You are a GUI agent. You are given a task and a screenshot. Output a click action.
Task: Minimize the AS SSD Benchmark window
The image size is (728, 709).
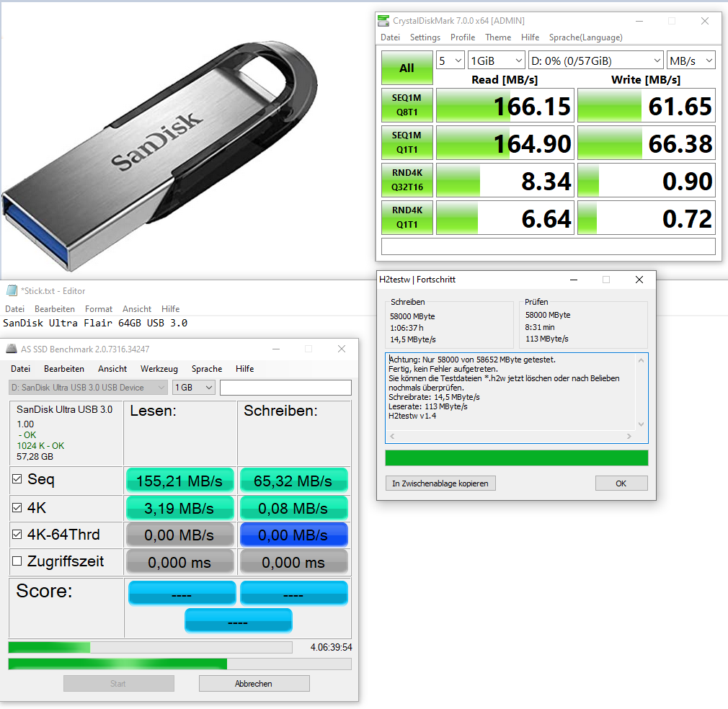pyautogui.click(x=276, y=349)
